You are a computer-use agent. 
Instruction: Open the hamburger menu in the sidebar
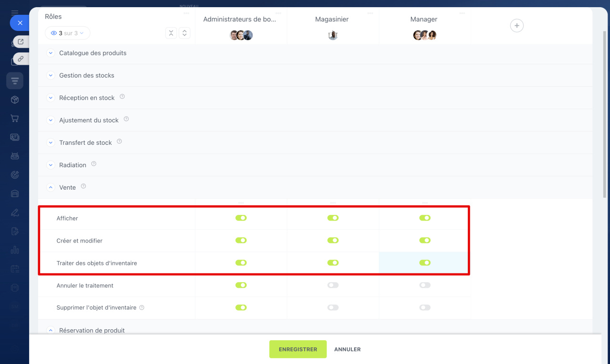[x=15, y=13]
